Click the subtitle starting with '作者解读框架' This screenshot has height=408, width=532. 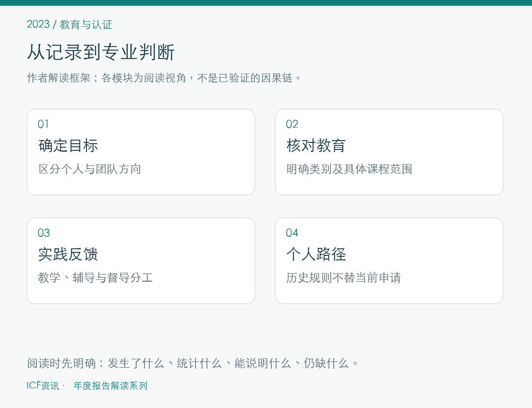164,78
